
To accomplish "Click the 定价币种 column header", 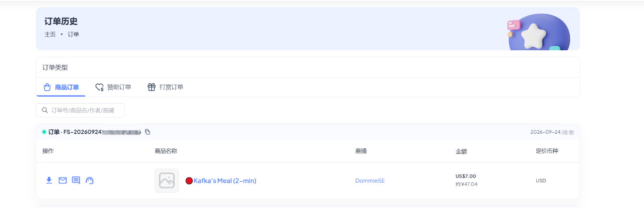I will (547, 151).
